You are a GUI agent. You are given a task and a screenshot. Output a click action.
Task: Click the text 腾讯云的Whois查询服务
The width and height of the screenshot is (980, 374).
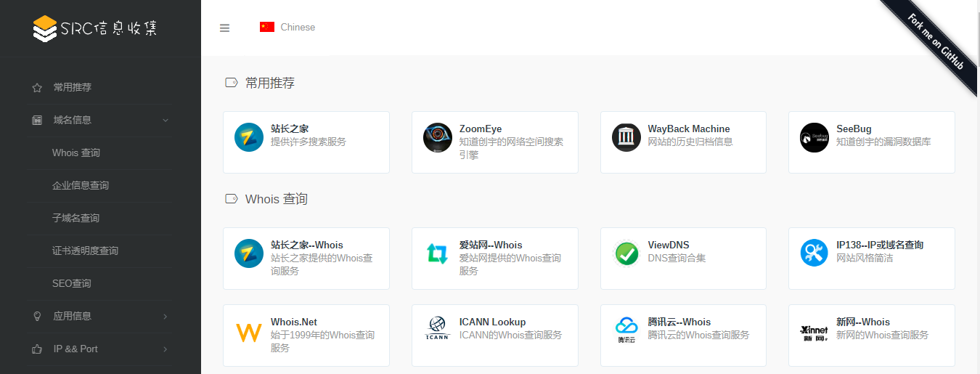click(x=699, y=335)
